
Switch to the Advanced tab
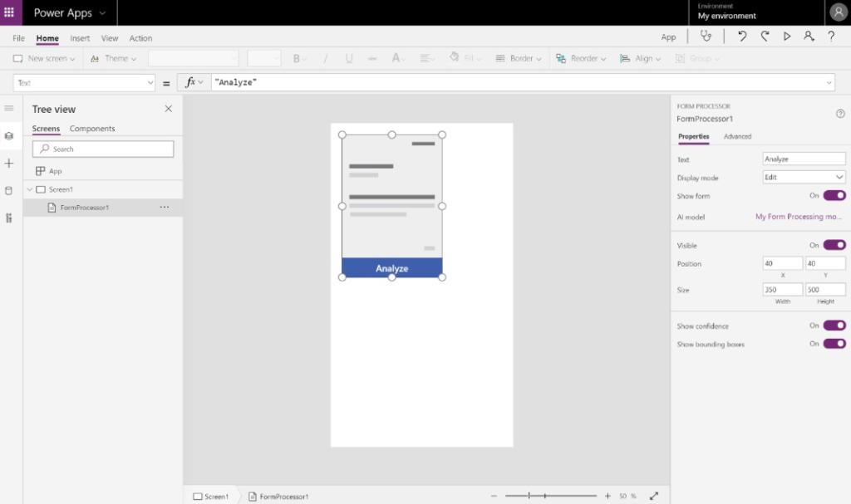(737, 136)
